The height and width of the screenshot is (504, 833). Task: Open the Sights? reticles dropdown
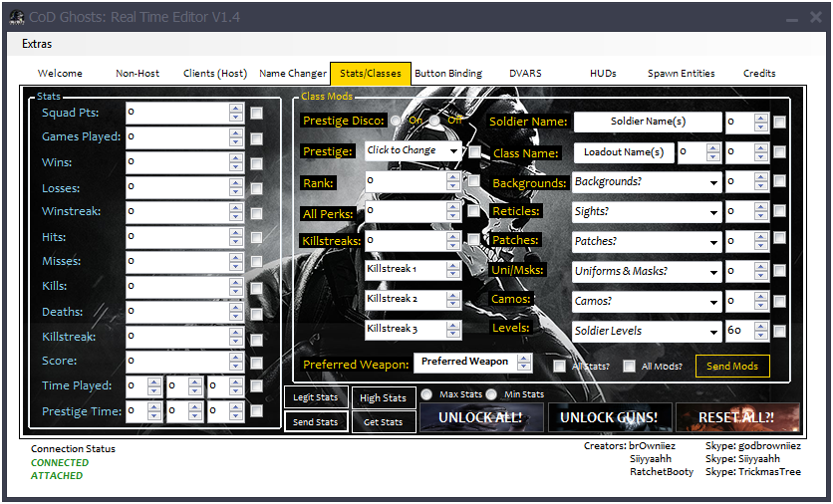click(647, 212)
